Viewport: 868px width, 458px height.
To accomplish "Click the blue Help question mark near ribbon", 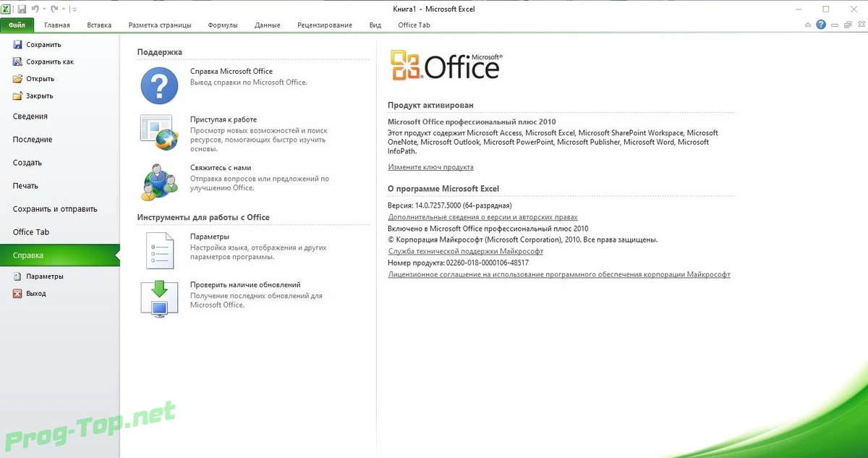I will point(821,25).
